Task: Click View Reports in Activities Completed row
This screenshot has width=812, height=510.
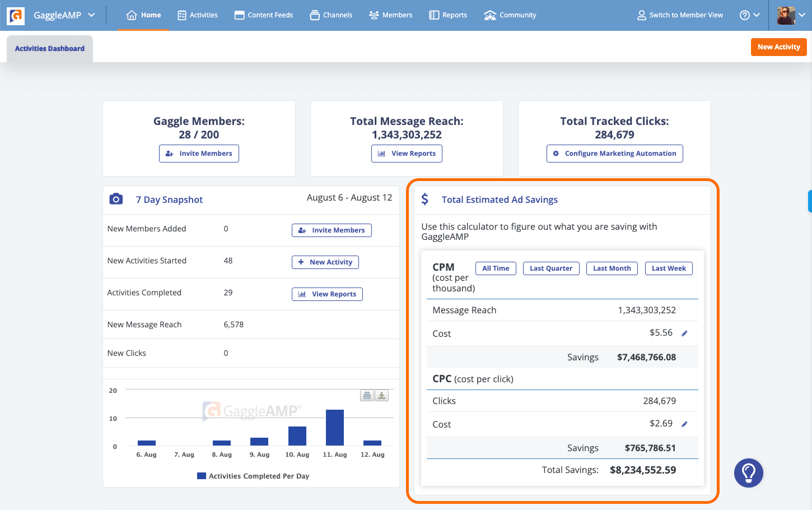Action: pos(327,294)
